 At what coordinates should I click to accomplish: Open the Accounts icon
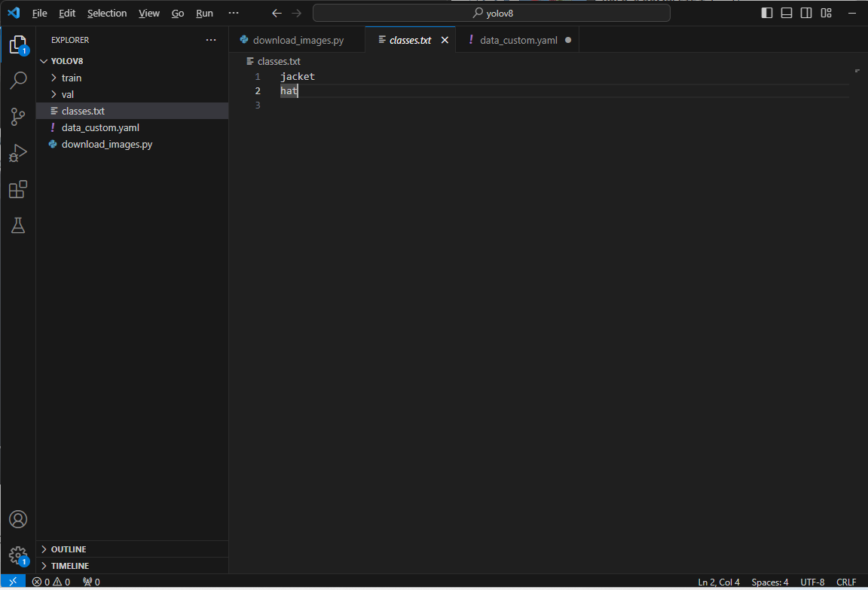(18, 519)
